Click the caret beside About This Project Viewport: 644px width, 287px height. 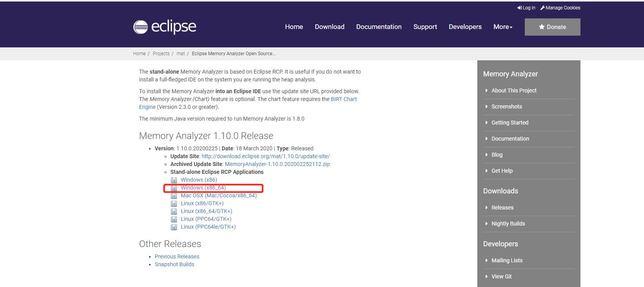pyautogui.click(x=487, y=90)
